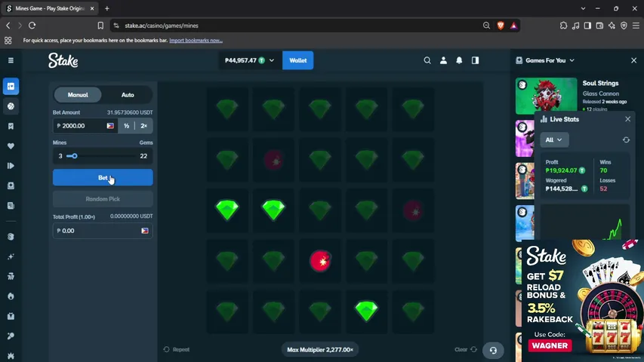This screenshot has width=644, height=362.
Task: Open the Wallet button
Action: point(297,60)
